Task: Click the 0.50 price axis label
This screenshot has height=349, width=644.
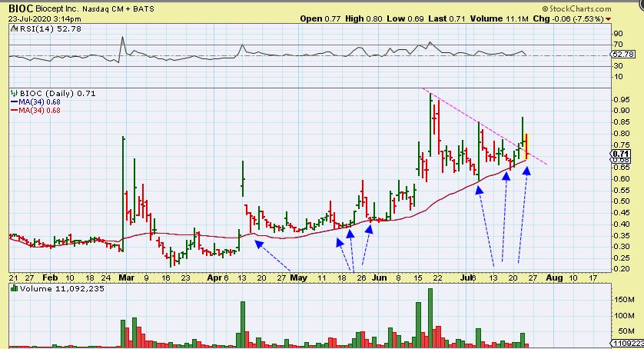Action: pyautogui.click(x=621, y=201)
